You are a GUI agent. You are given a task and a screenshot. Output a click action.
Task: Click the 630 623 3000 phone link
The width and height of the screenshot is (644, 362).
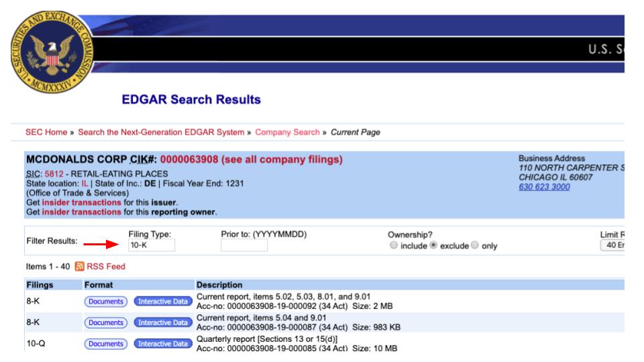click(544, 187)
